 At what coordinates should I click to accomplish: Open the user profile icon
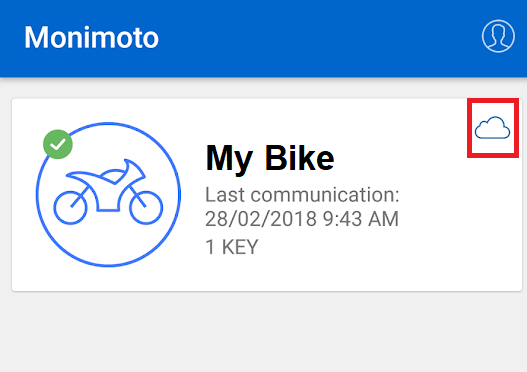click(x=498, y=36)
